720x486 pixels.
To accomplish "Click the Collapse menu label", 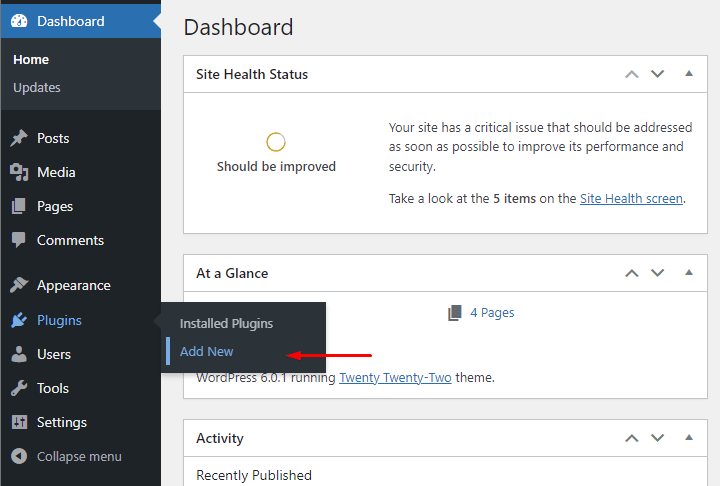I will [x=79, y=457].
